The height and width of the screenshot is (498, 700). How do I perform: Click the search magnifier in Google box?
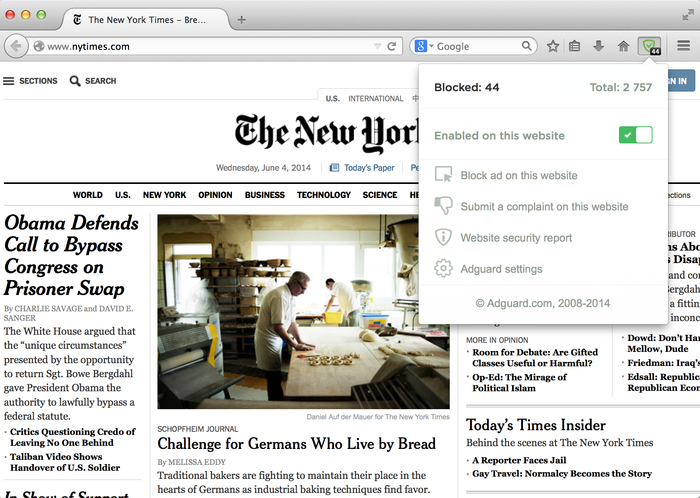527,46
